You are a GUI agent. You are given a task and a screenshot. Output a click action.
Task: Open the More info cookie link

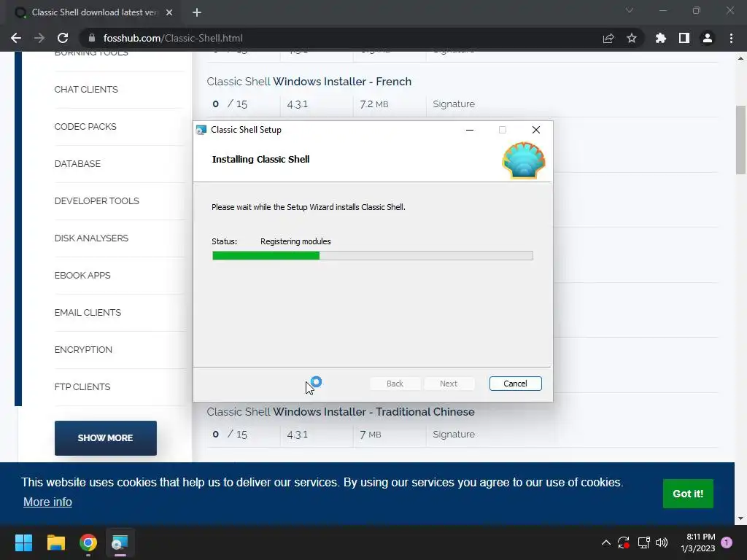tap(47, 502)
